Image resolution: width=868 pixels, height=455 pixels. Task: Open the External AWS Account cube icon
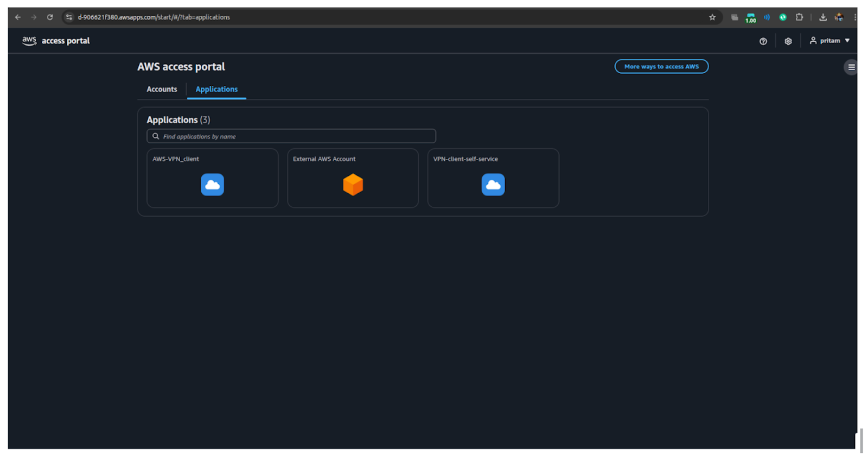[x=353, y=185]
